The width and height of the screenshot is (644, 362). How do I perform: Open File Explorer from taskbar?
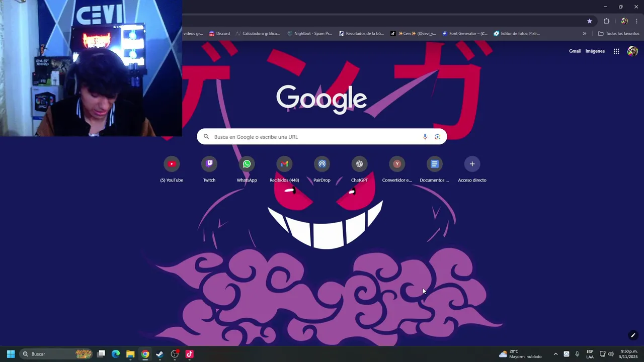click(130, 354)
